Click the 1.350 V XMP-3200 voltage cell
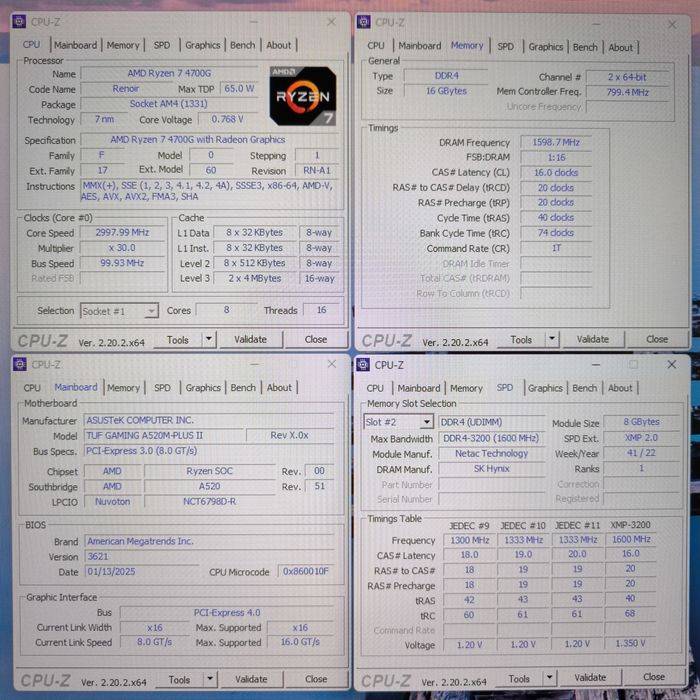Screen dimensions: 700x700 click(x=630, y=643)
